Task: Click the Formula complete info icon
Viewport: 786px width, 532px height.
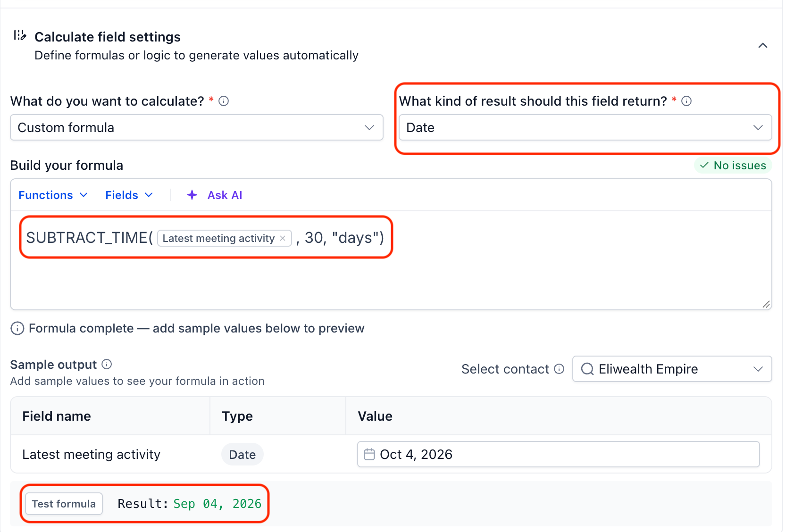Action: (x=17, y=328)
